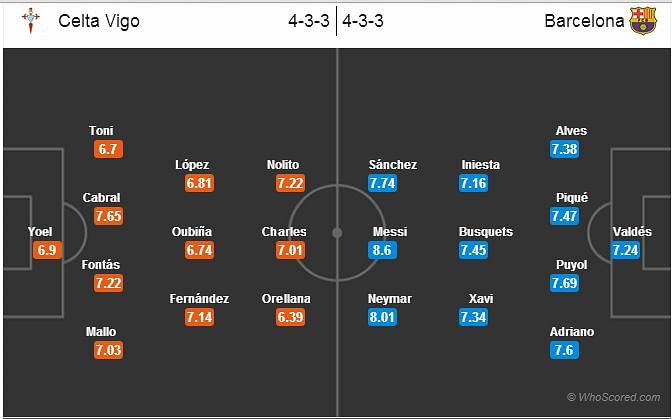Select Messi's 8.6 rating badge
Viewport: 672px width, 419px height.
point(382,250)
